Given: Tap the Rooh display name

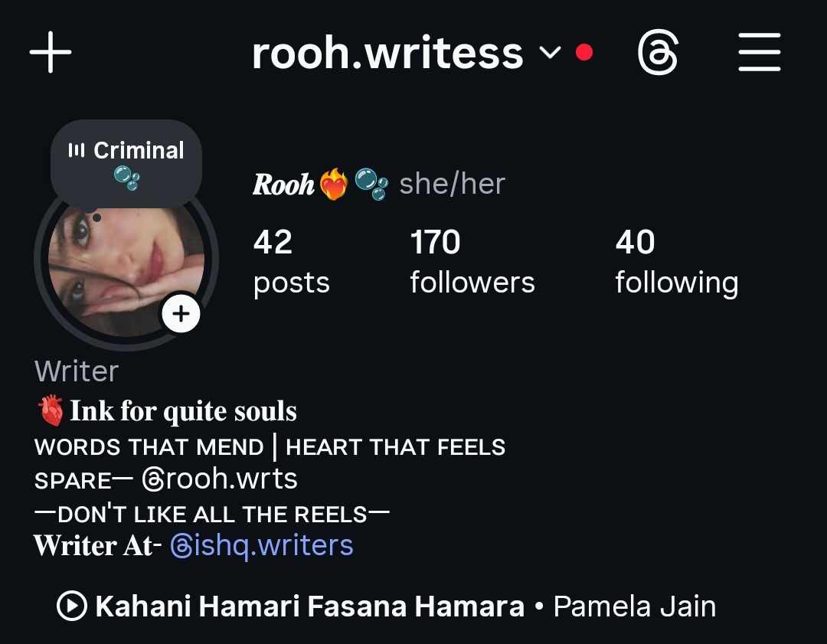Looking at the screenshot, I should click(x=283, y=185).
